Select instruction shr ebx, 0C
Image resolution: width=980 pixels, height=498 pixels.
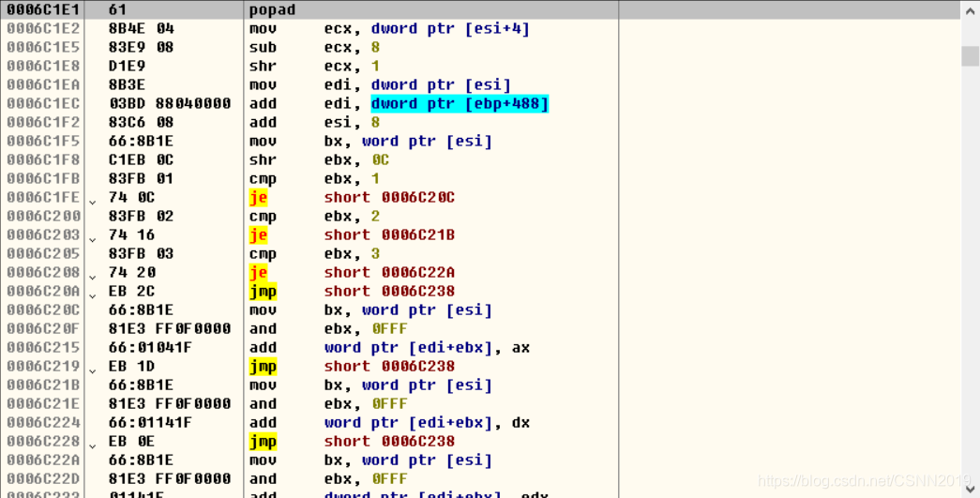320,160
